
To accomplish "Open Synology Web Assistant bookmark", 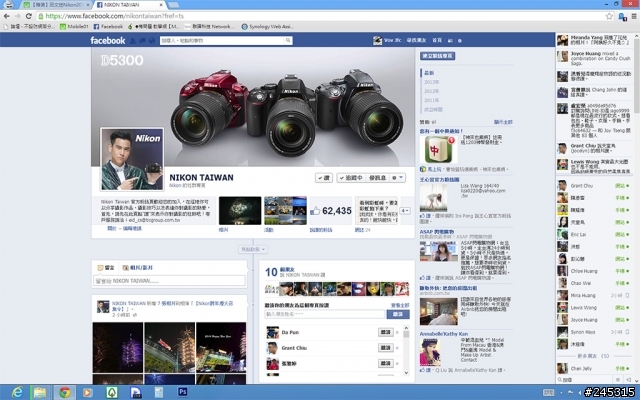I will [x=267, y=27].
